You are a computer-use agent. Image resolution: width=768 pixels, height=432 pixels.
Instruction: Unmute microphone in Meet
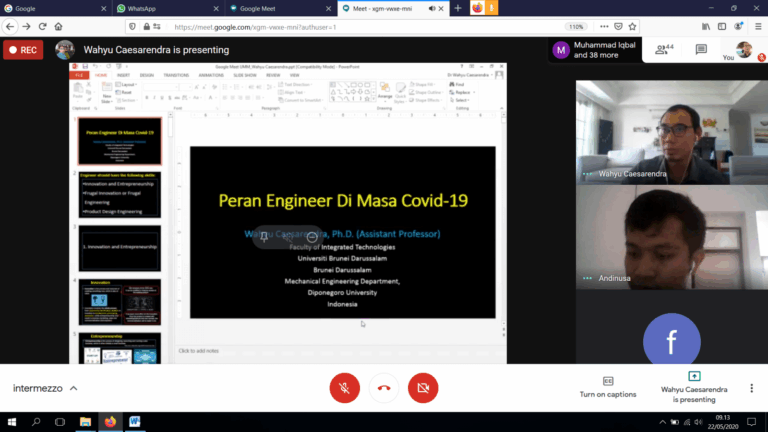pyautogui.click(x=344, y=388)
